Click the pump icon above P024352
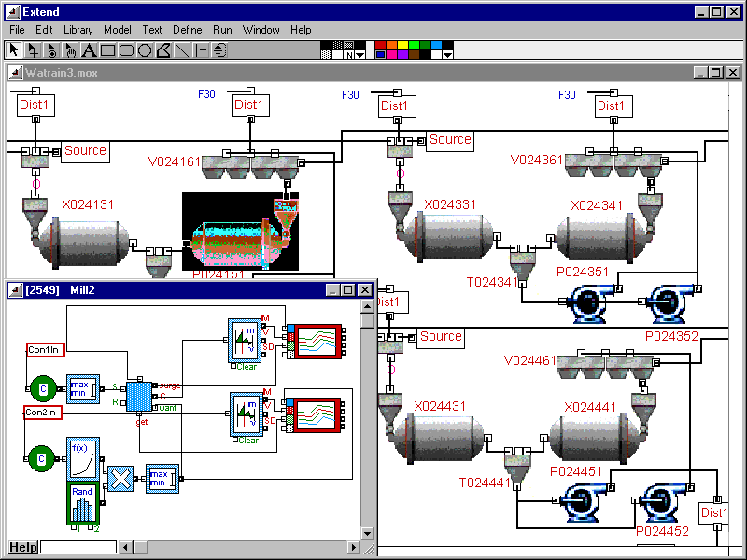The width and height of the screenshot is (747, 560). [671, 302]
